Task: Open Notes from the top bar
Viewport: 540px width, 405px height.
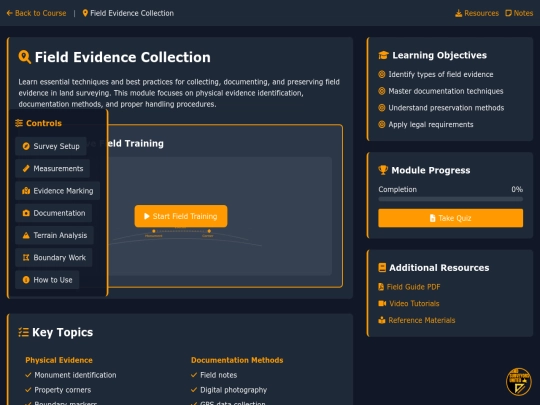Action: [x=519, y=13]
